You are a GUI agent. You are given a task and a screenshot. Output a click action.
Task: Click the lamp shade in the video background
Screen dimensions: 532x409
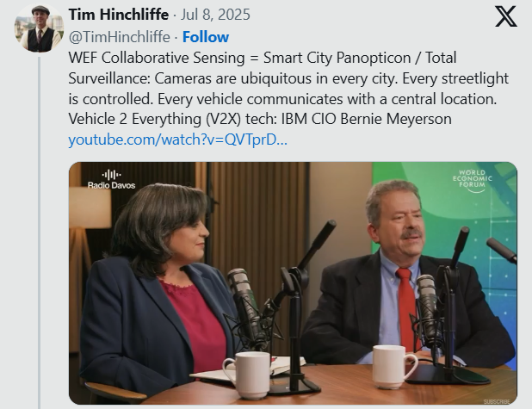point(90,207)
